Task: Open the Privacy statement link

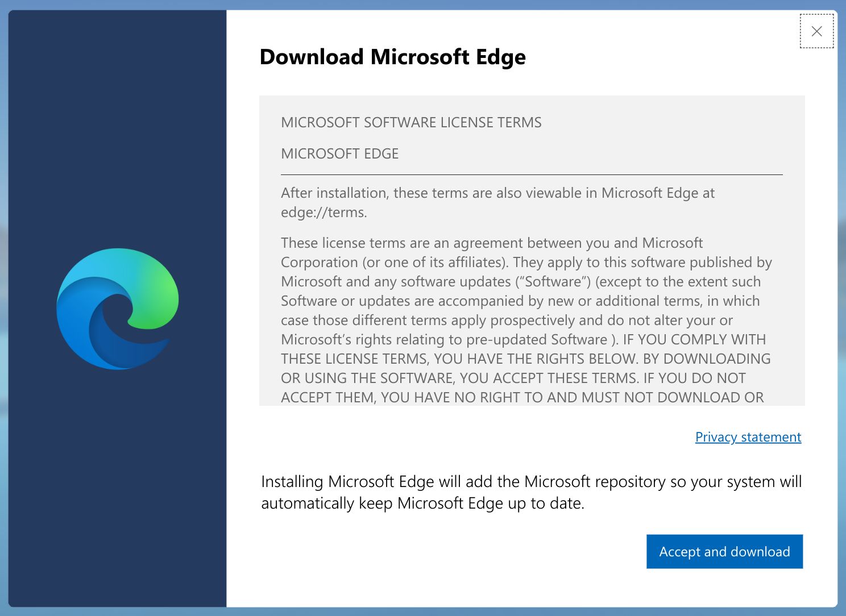Action: (748, 436)
